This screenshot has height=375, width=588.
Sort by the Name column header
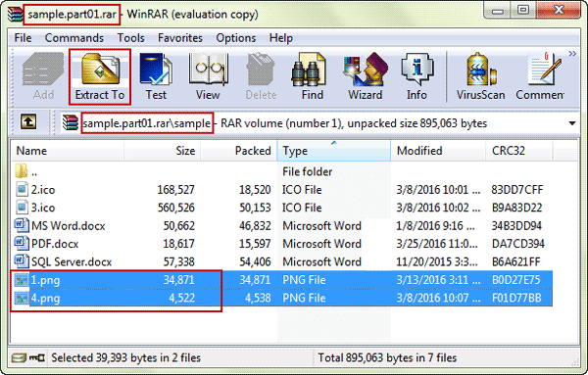[67, 151]
